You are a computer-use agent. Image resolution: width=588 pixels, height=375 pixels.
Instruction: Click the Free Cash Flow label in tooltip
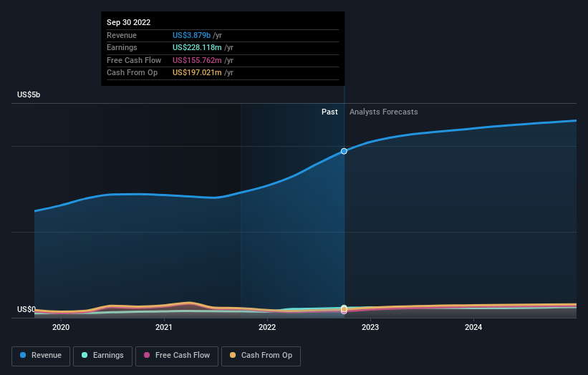[x=134, y=60]
